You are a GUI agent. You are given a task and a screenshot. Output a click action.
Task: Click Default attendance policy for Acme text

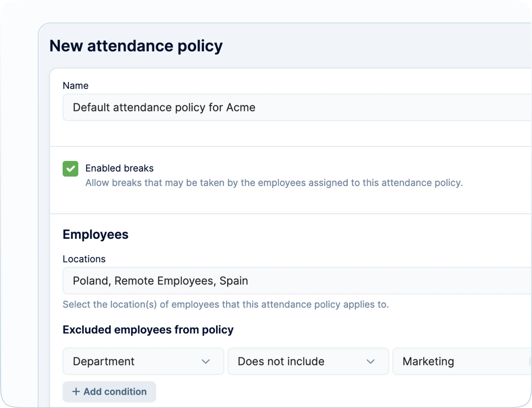pyautogui.click(x=164, y=107)
